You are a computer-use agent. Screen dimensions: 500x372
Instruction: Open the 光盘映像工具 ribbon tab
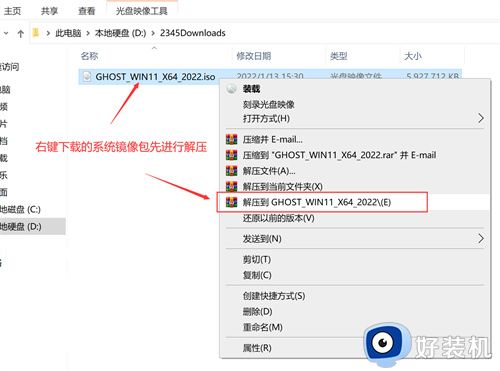point(142,11)
